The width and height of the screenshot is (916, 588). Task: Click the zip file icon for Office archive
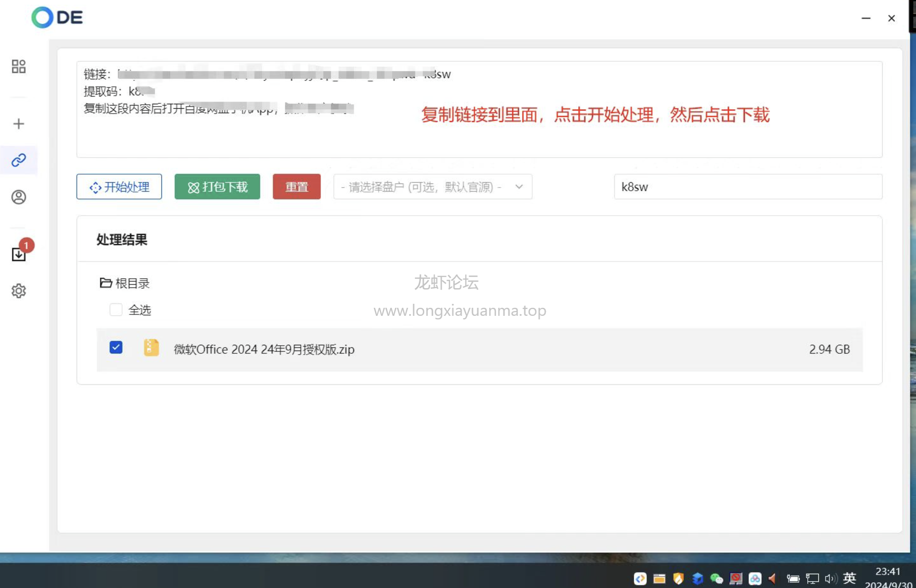pyautogui.click(x=151, y=348)
